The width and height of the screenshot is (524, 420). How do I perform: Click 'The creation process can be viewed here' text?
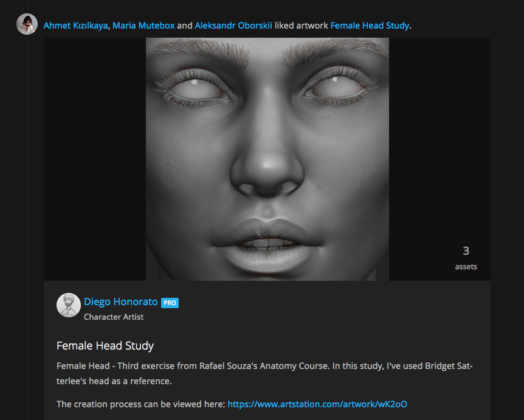click(140, 404)
